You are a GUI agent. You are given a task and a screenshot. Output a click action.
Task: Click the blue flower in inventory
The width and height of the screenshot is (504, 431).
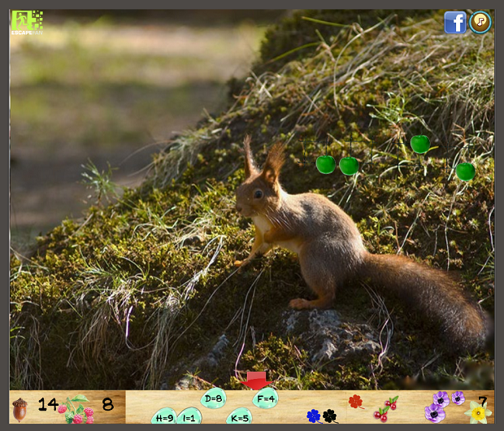tap(314, 416)
